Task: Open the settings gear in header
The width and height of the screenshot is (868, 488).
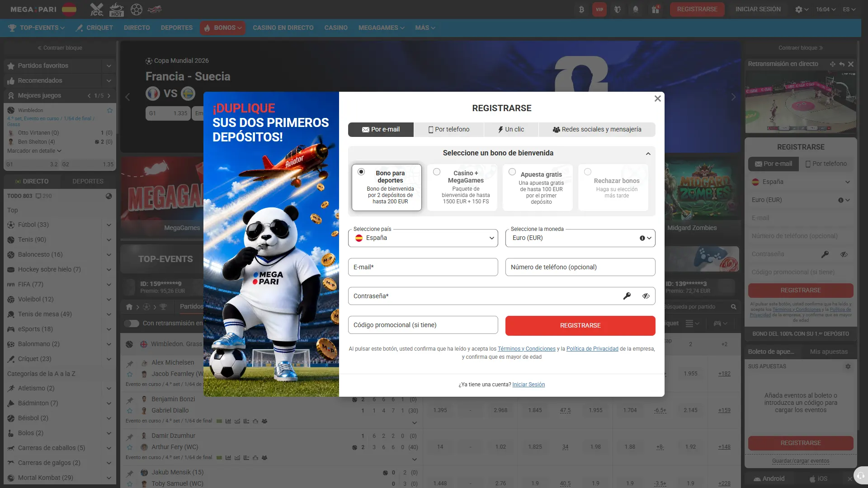Action: point(799,9)
